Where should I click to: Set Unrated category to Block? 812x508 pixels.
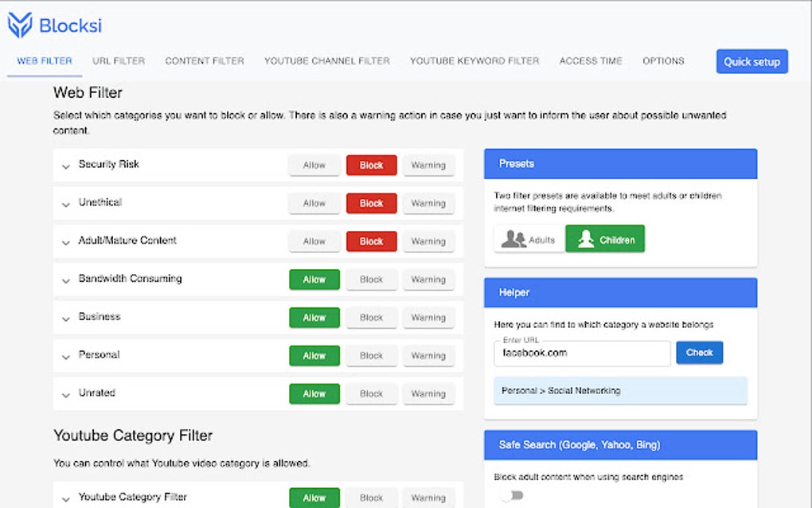point(371,393)
